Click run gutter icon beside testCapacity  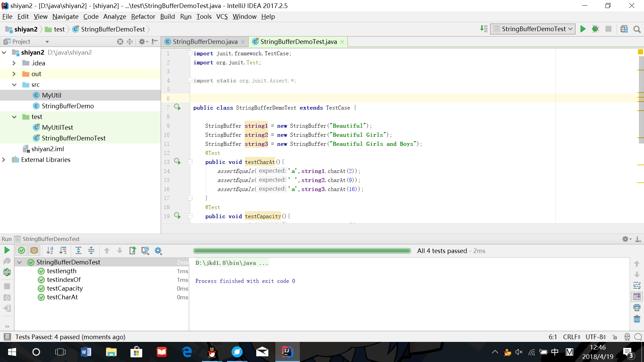click(177, 216)
